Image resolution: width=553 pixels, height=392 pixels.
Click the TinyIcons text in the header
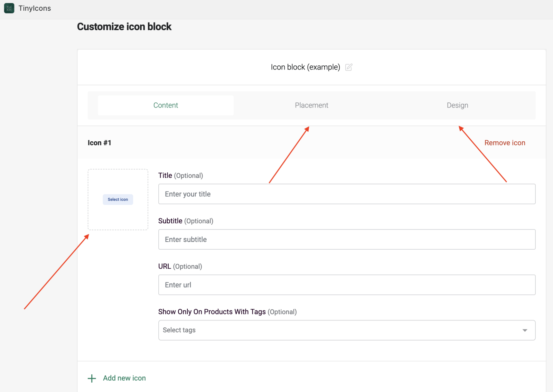point(35,8)
